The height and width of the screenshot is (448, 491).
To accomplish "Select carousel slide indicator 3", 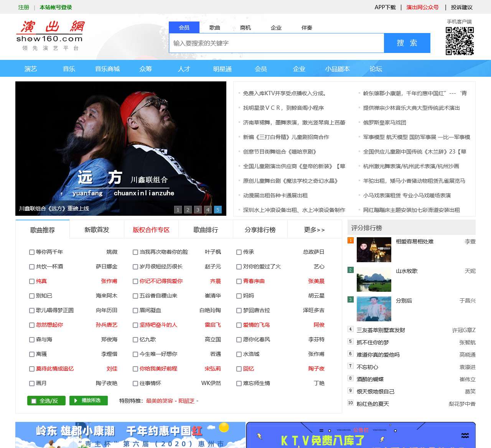I will 198,210.
